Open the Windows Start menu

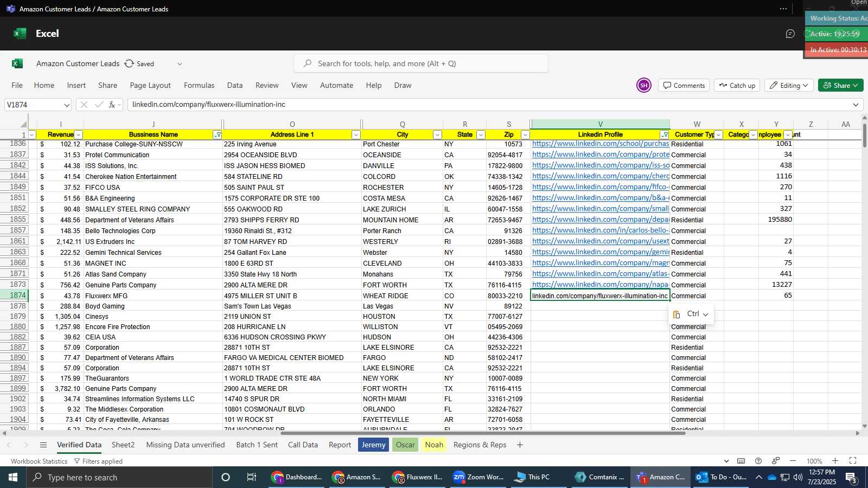13,477
